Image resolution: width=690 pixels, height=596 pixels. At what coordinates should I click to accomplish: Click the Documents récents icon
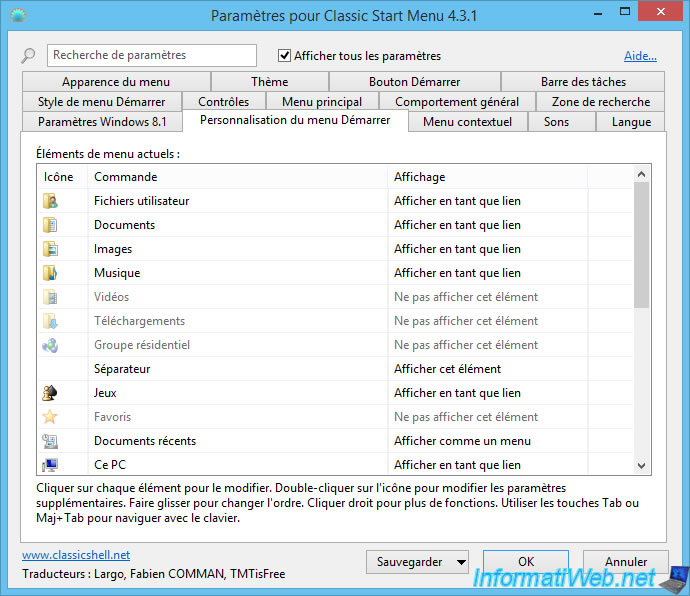[x=50, y=441]
